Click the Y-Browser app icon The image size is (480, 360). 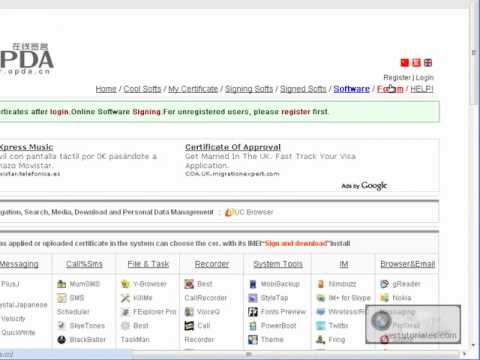point(125,284)
